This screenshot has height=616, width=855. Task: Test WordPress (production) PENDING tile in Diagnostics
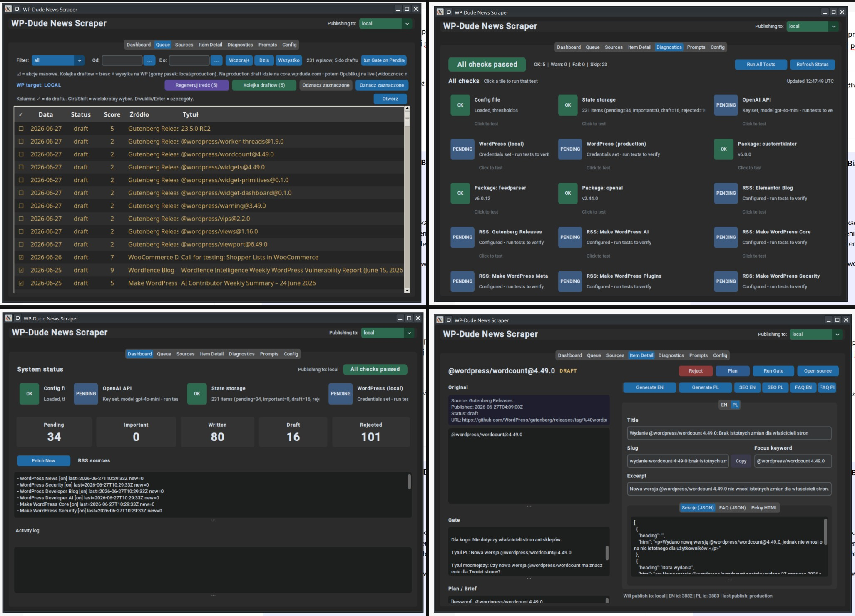570,149
